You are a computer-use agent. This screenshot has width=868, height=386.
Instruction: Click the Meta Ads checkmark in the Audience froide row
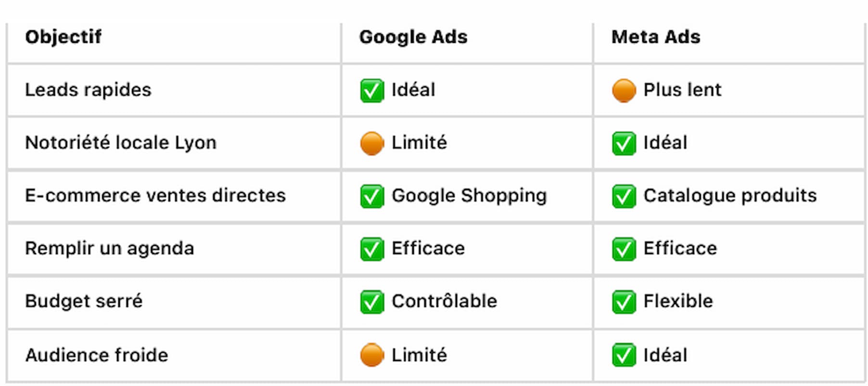(x=624, y=355)
